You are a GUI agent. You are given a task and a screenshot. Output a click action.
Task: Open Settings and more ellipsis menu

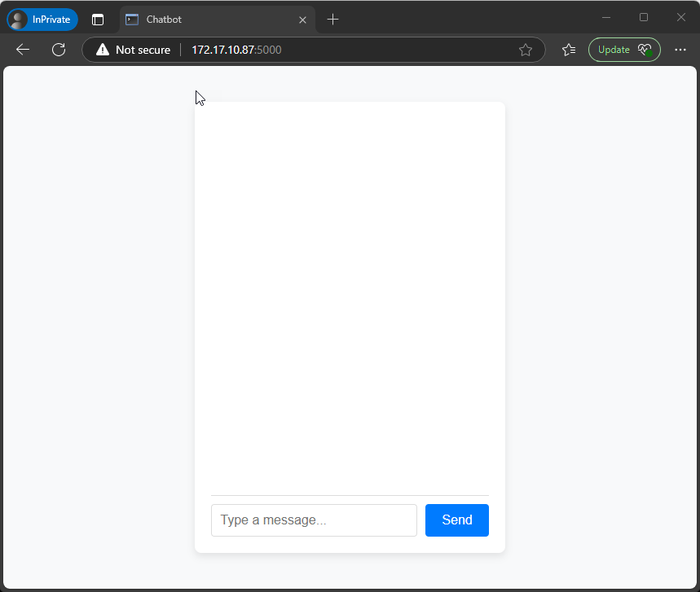point(680,50)
